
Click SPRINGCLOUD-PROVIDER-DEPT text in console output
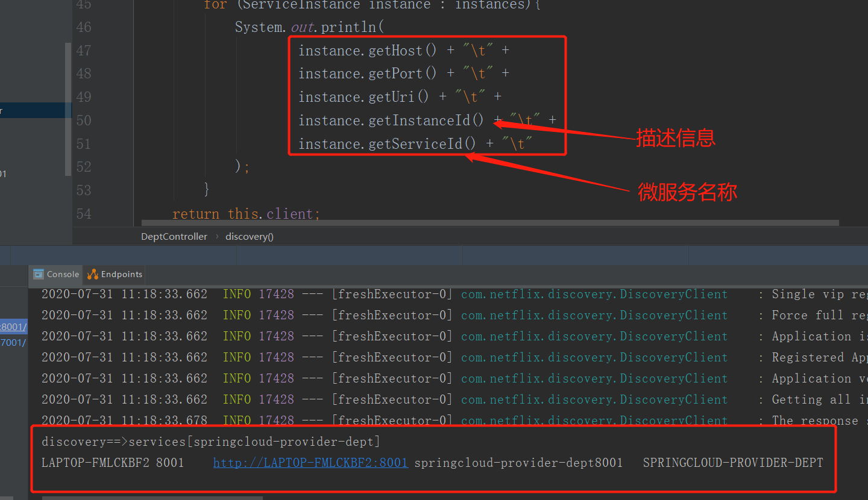coord(732,463)
